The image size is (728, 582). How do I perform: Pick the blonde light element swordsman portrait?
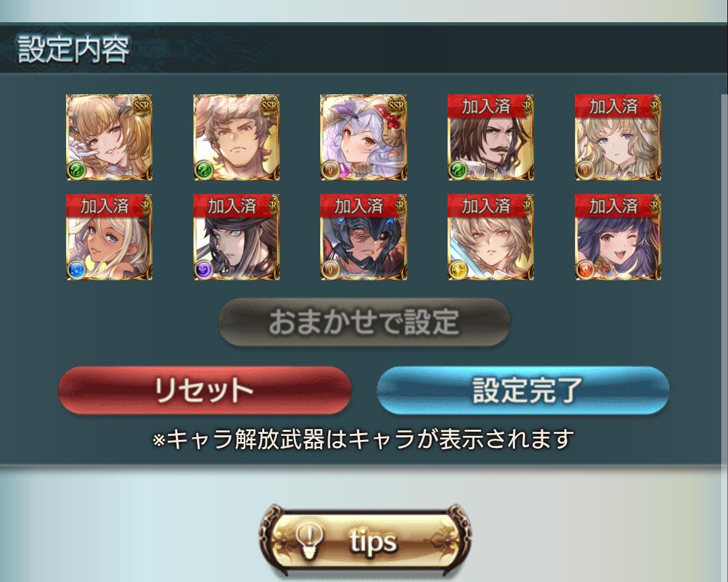[491, 237]
